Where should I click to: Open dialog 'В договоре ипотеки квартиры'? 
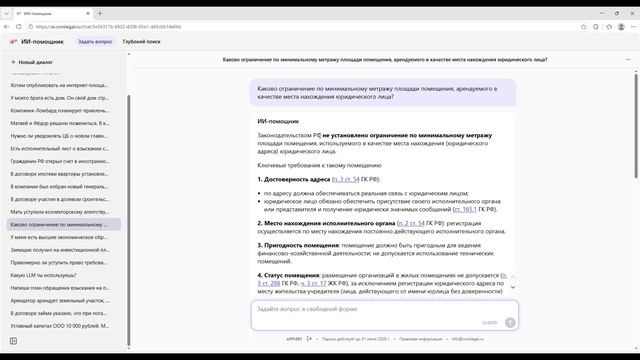(x=59, y=174)
